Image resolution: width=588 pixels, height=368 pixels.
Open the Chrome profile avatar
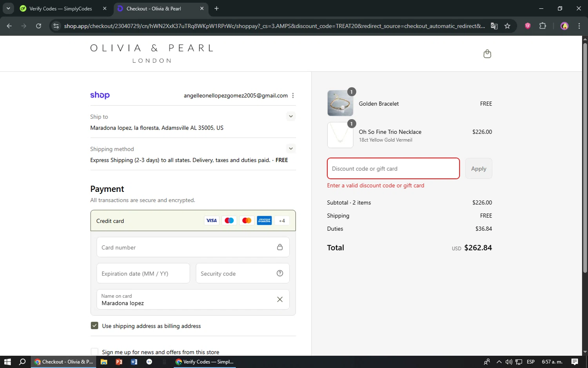pos(564,26)
